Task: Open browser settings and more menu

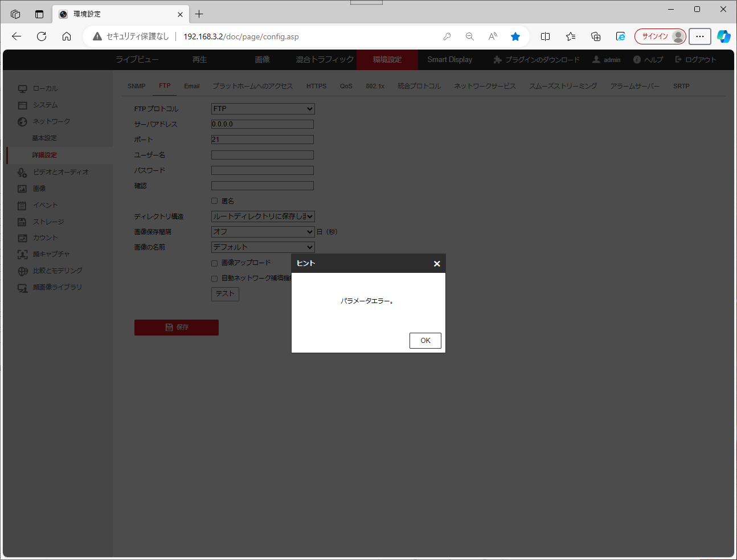Action: point(700,36)
